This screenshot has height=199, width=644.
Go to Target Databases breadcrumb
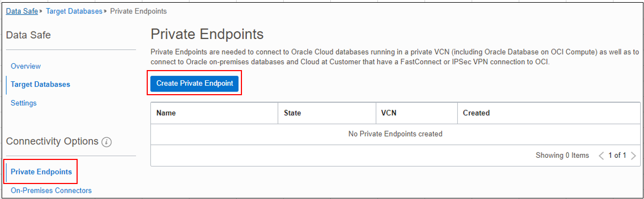coord(74,11)
